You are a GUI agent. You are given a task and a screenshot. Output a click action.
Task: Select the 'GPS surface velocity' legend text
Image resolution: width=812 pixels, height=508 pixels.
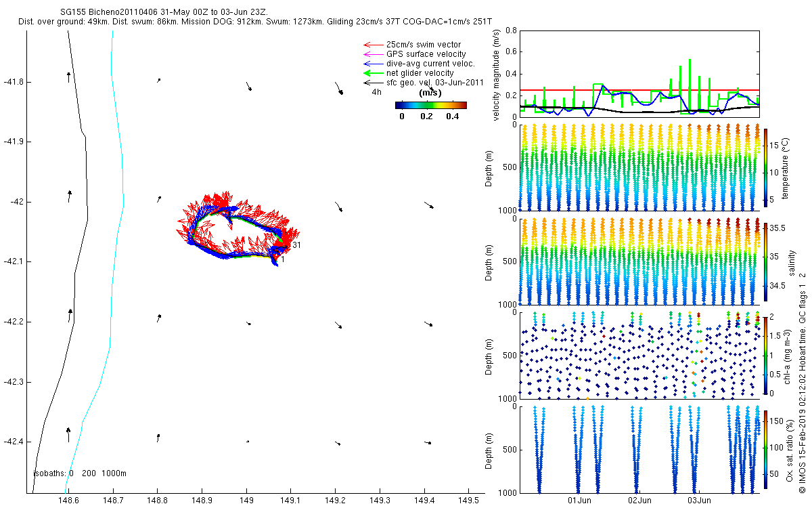(x=426, y=54)
